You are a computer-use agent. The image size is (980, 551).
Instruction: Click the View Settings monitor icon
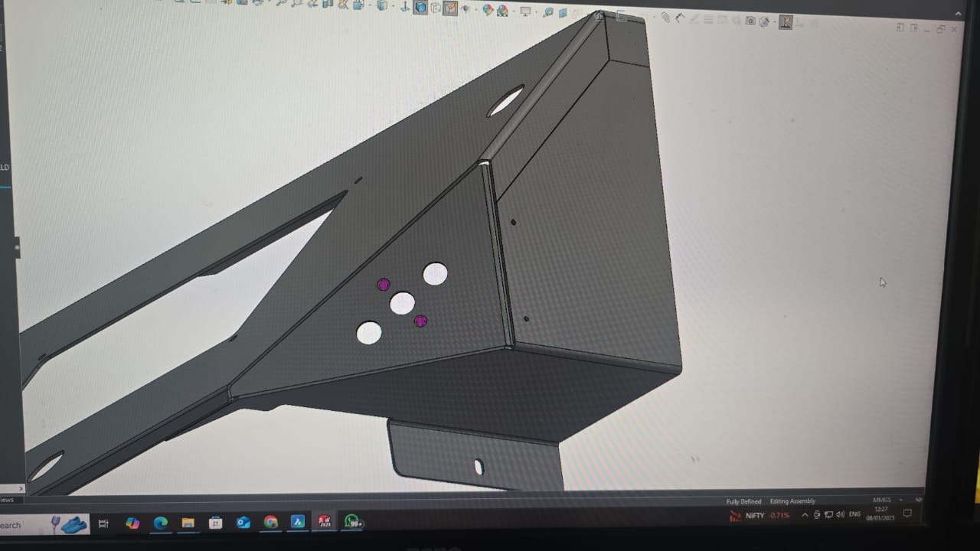pyautogui.click(x=526, y=11)
